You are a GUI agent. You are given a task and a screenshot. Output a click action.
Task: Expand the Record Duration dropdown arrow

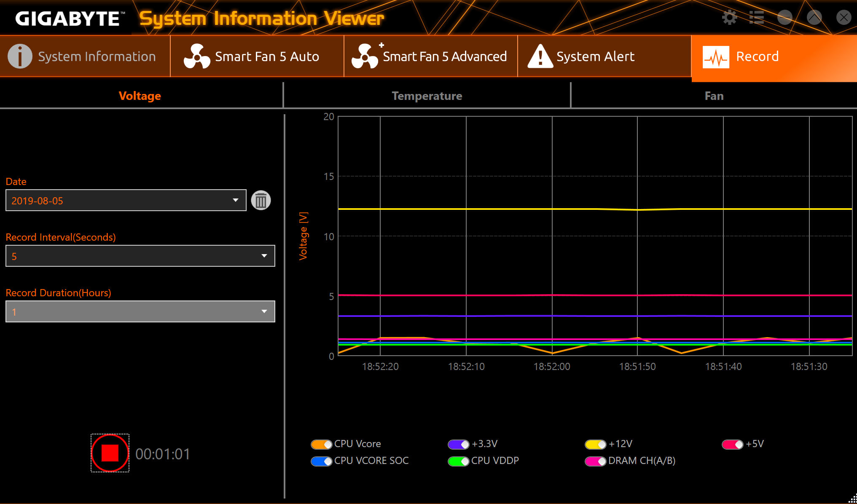(264, 311)
